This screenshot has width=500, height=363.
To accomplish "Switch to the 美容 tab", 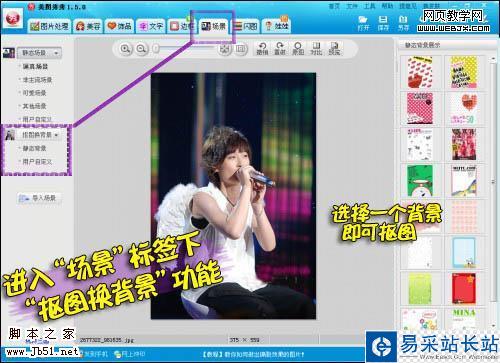I will [x=88, y=26].
